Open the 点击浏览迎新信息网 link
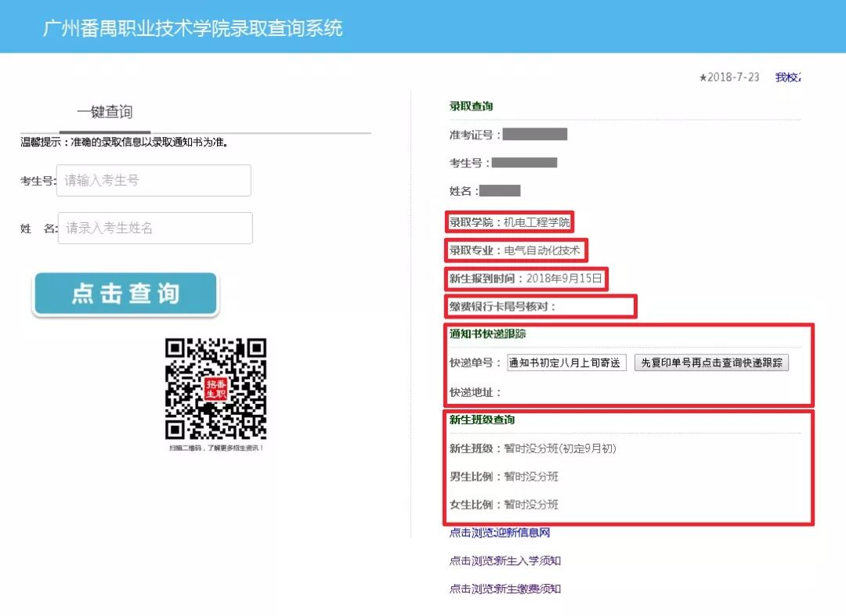The width and height of the screenshot is (846, 616). [499, 531]
